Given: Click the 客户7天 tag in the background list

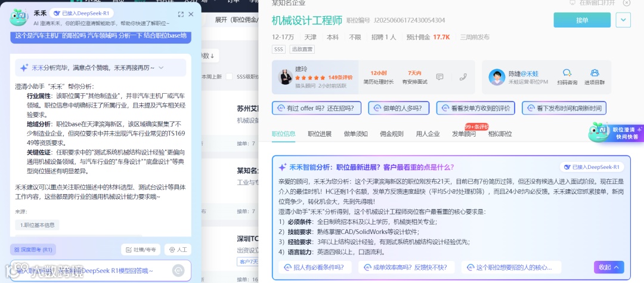Looking at the screenshot, I should tap(248, 262).
